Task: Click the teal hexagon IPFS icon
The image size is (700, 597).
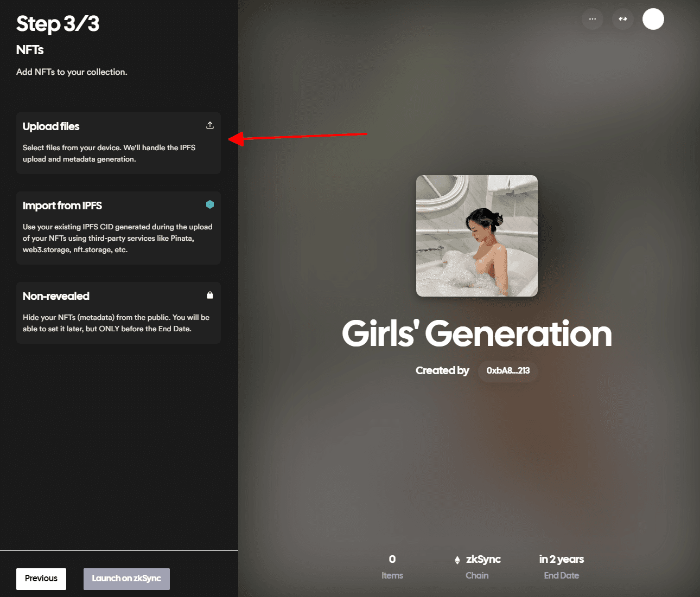Action: coord(210,204)
